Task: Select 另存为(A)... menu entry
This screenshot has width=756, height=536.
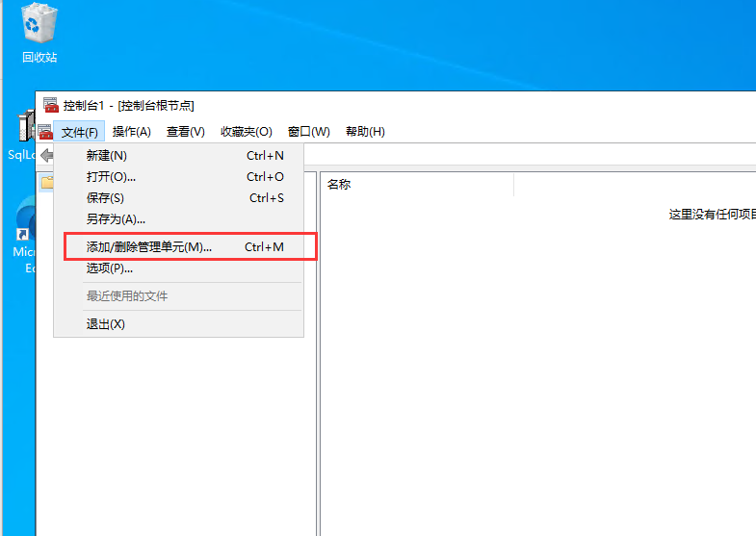Action: [116, 218]
